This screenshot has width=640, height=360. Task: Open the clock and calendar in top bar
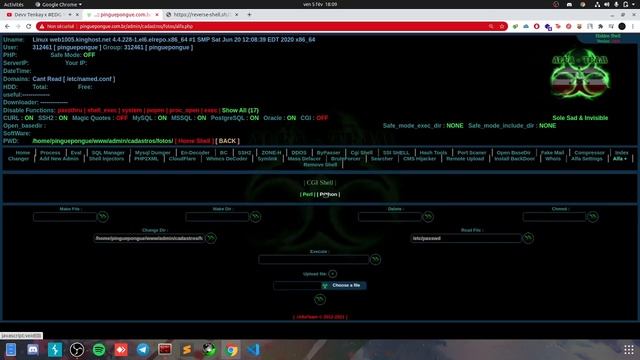tap(320, 4)
